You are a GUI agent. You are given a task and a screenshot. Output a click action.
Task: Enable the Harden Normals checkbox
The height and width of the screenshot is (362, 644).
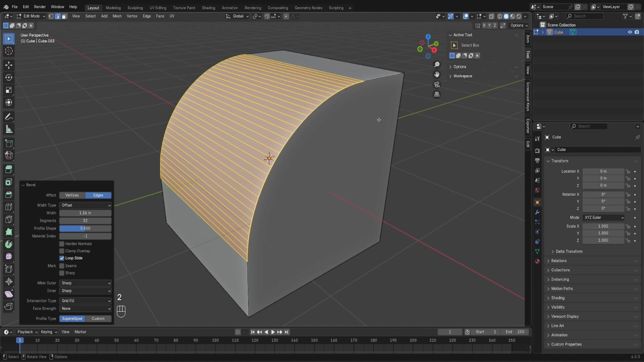pyautogui.click(x=62, y=244)
